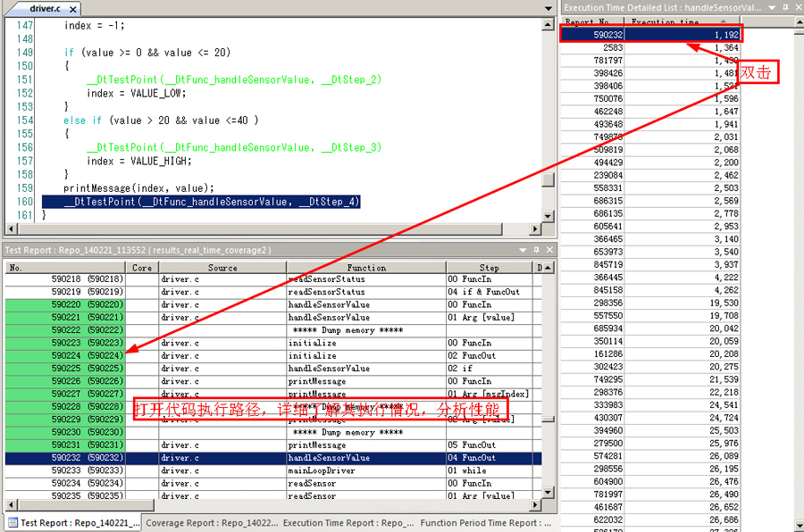
Task: Open the Test Report panel options dropdown
Action: pos(523,250)
